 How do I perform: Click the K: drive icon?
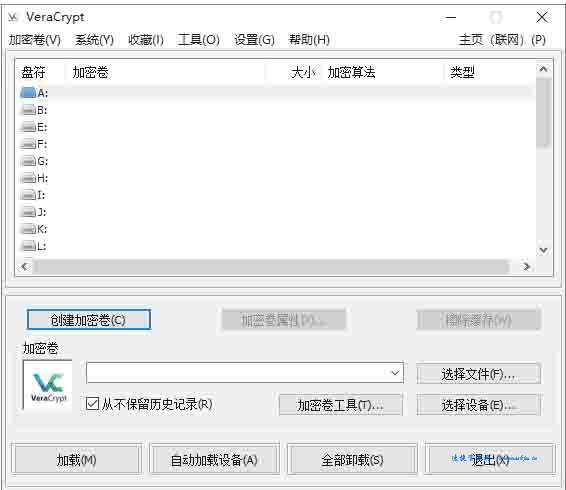[29, 229]
